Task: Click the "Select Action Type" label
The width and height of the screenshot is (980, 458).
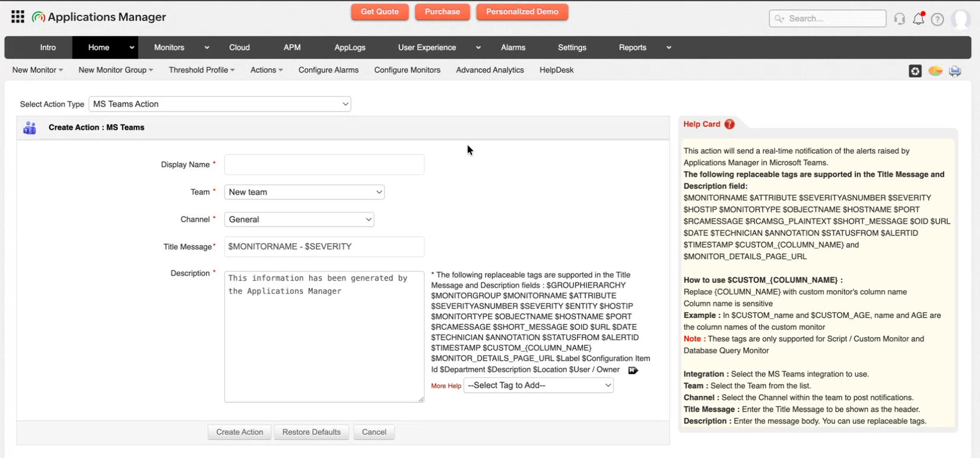Action: coord(52,104)
